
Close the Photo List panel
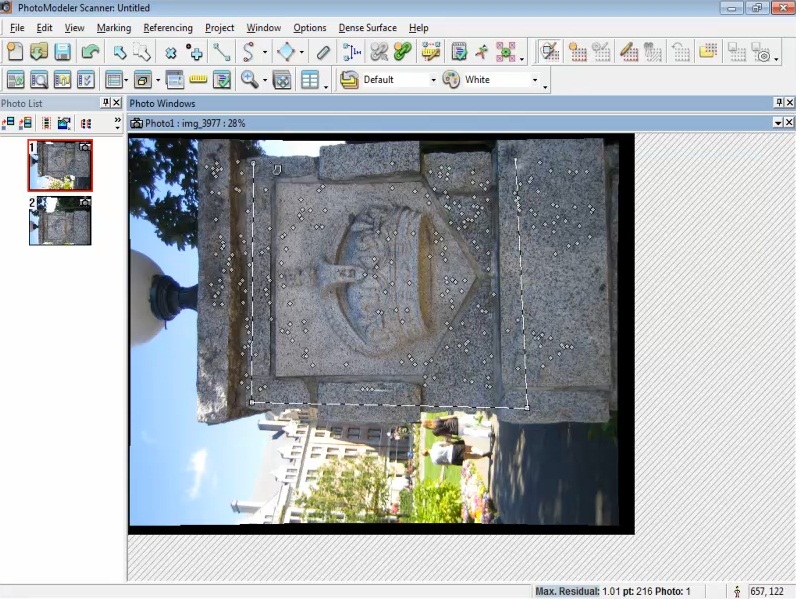point(117,103)
